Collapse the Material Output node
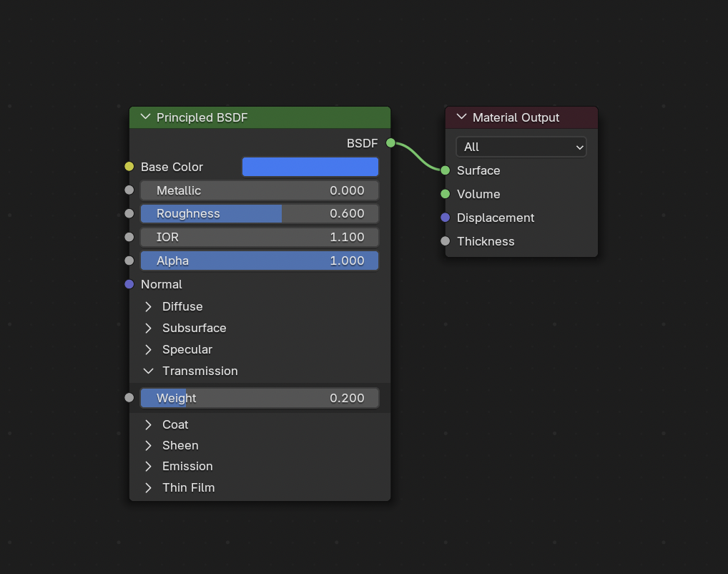The width and height of the screenshot is (728, 574). [462, 117]
